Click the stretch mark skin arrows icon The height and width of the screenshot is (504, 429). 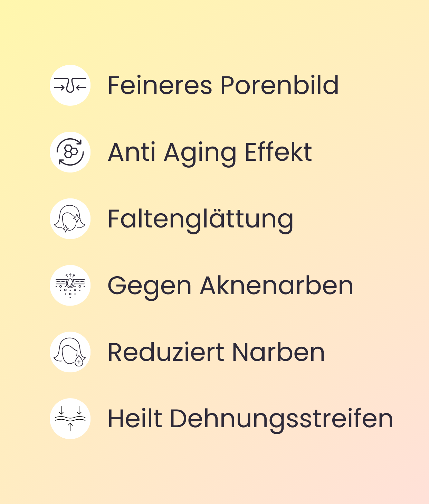(x=70, y=419)
